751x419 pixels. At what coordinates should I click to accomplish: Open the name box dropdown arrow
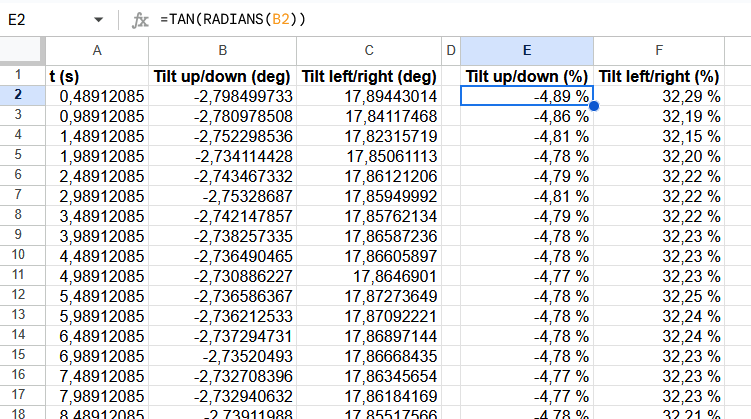98,19
